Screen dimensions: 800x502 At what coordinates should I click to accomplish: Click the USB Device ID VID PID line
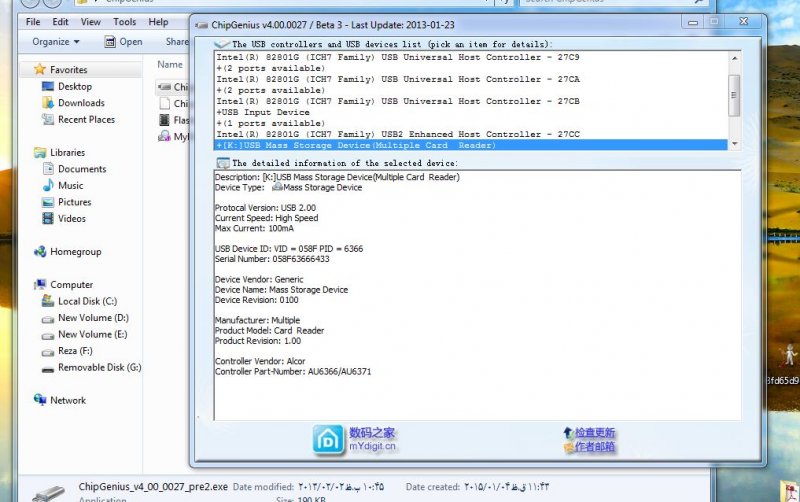[x=289, y=249]
